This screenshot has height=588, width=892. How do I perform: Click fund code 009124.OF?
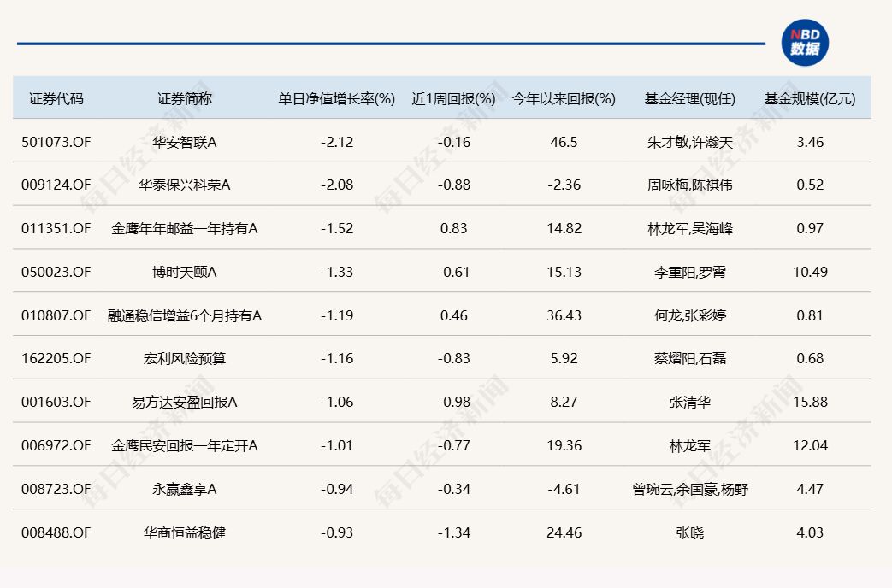click(x=56, y=185)
